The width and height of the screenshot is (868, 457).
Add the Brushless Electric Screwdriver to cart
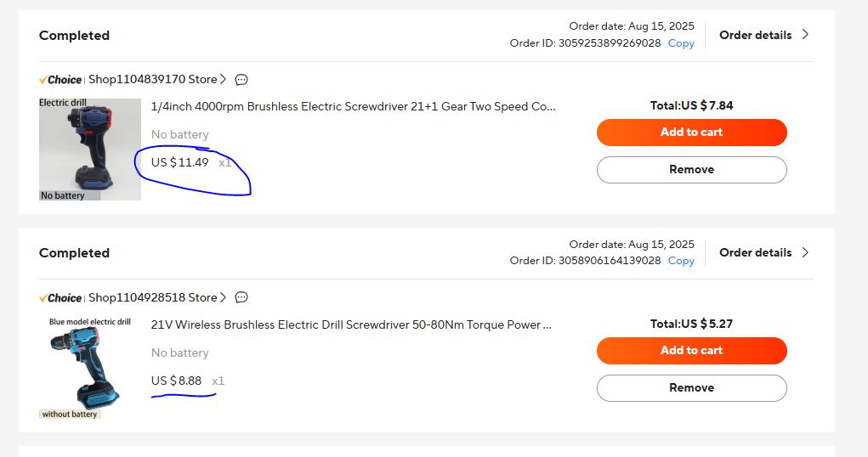tap(691, 133)
